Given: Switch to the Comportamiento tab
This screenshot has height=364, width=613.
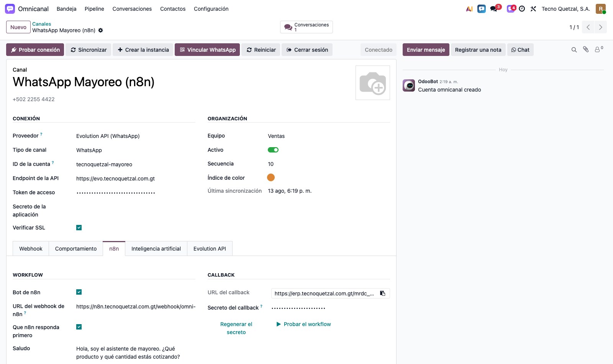Looking at the screenshot, I should [76, 249].
